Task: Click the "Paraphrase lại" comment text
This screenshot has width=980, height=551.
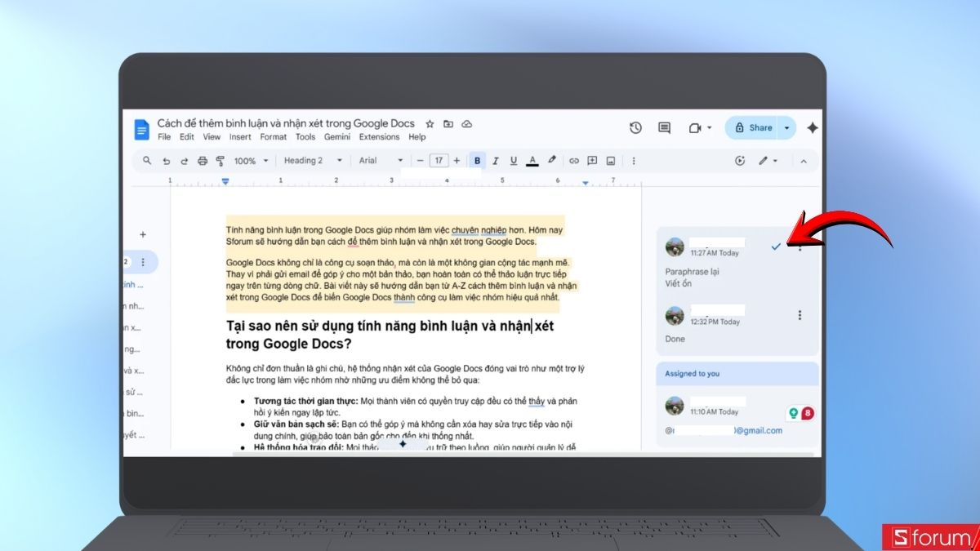Action: click(690, 272)
